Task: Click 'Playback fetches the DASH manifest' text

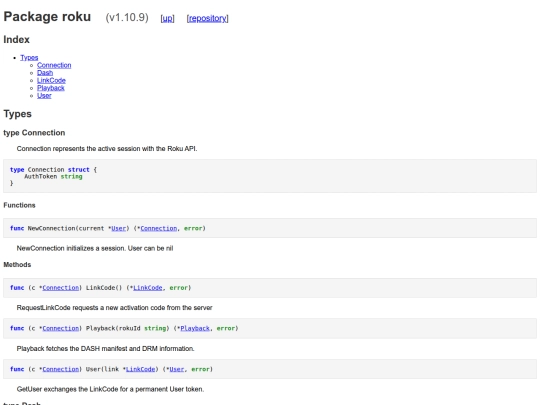Action: tap(105, 349)
